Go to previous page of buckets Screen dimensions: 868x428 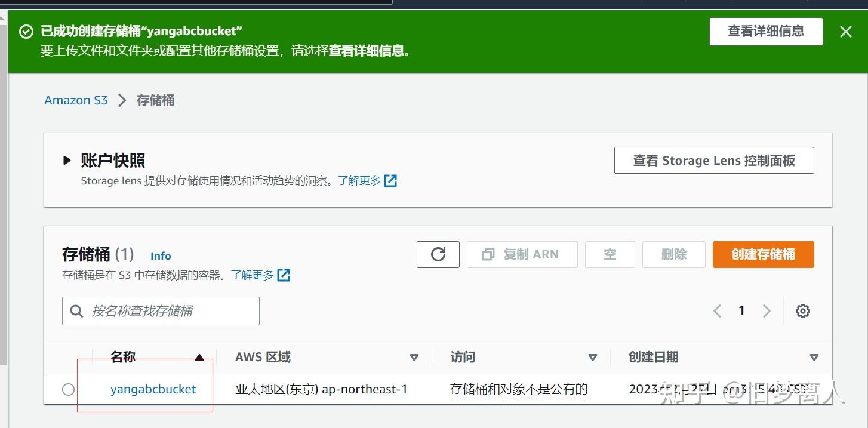(x=718, y=311)
